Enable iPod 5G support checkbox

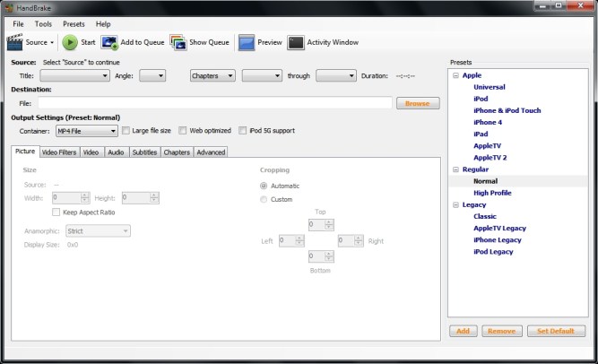243,131
